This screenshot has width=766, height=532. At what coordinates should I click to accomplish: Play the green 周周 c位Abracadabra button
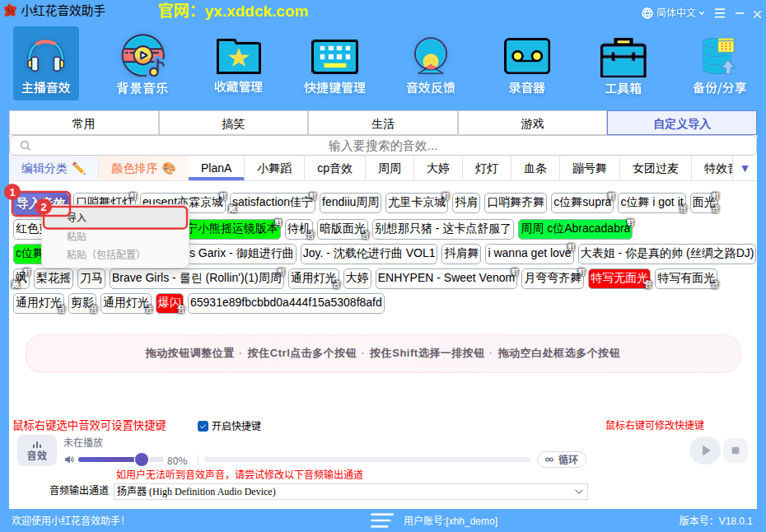[575, 229]
